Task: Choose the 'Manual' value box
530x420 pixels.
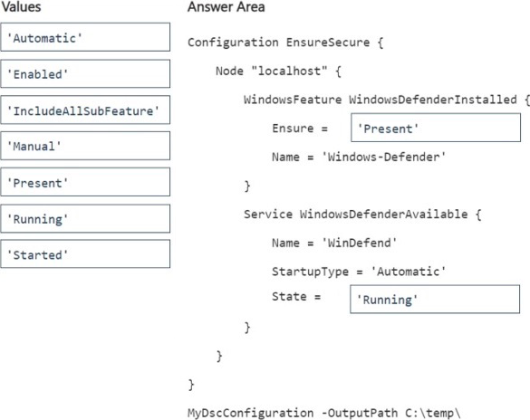Action: point(85,146)
